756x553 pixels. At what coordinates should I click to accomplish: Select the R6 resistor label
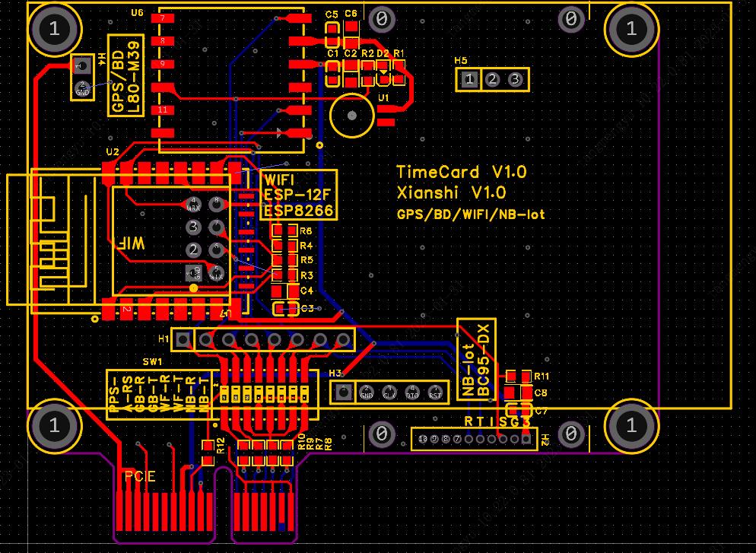[307, 231]
